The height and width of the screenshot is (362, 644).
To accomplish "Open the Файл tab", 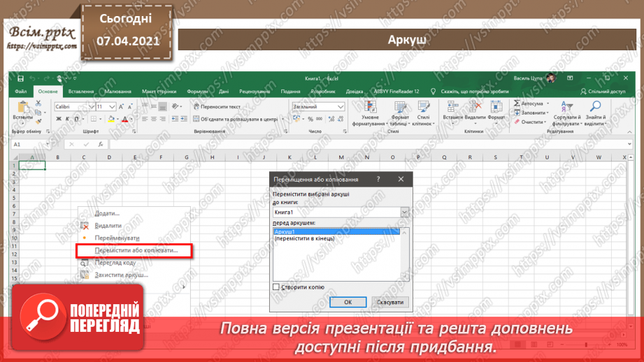I will tap(20, 92).
